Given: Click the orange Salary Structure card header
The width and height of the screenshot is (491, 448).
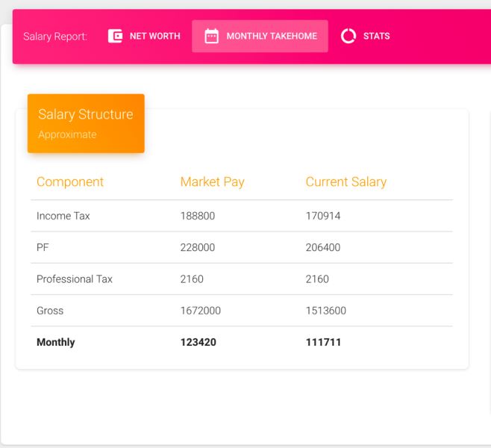Looking at the screenshot, I should tap(86, 123).
